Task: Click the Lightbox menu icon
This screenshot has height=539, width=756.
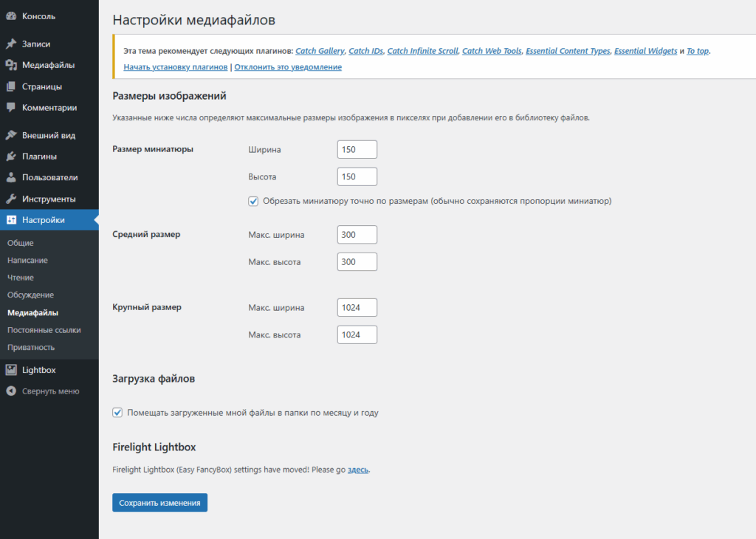Action: pyautogui.click(x=11, y=370)
